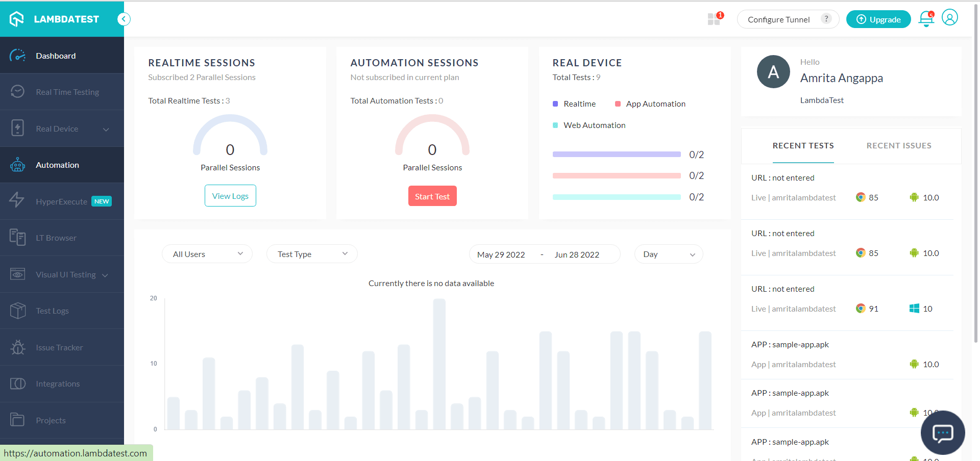
Task: Click the apps grid icon in header
Action: click(714, 19)
